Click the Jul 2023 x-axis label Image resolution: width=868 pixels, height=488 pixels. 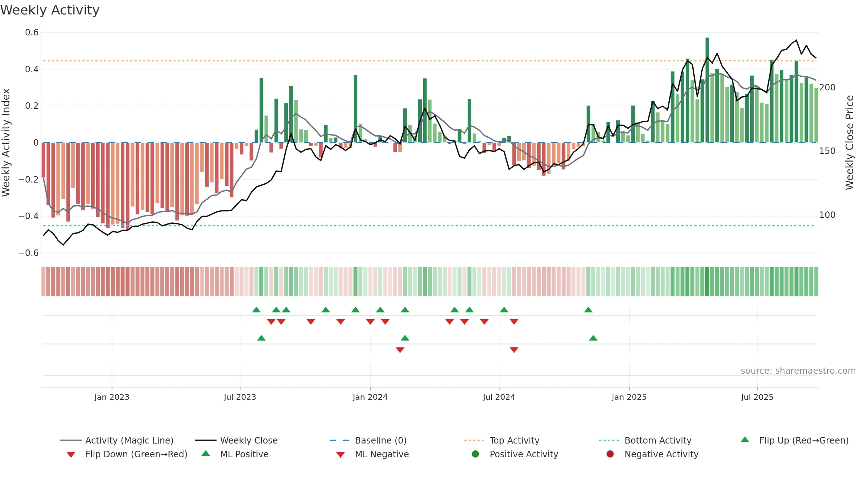tap(240, 397)
